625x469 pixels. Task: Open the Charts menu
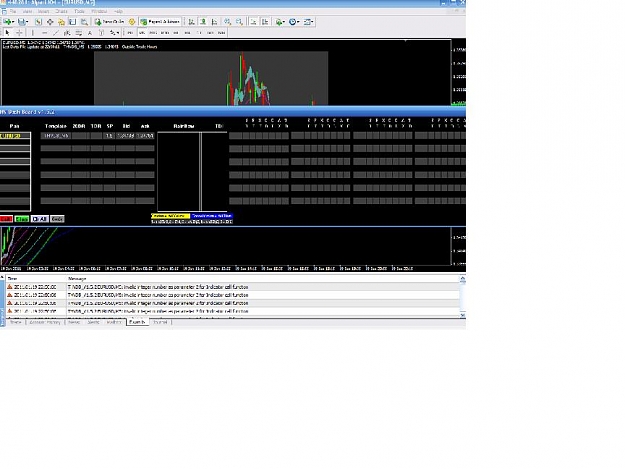pyautogui.click(x=61, y=11)
